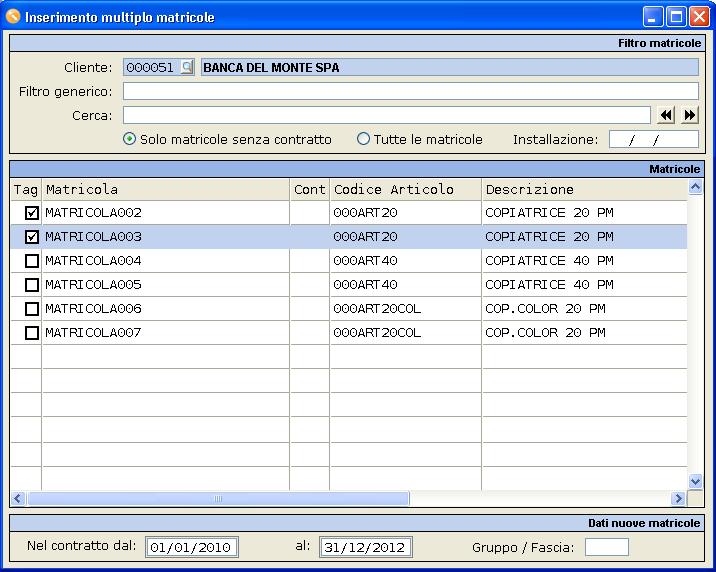Focus the Filtro generico text field

(411, 91)
